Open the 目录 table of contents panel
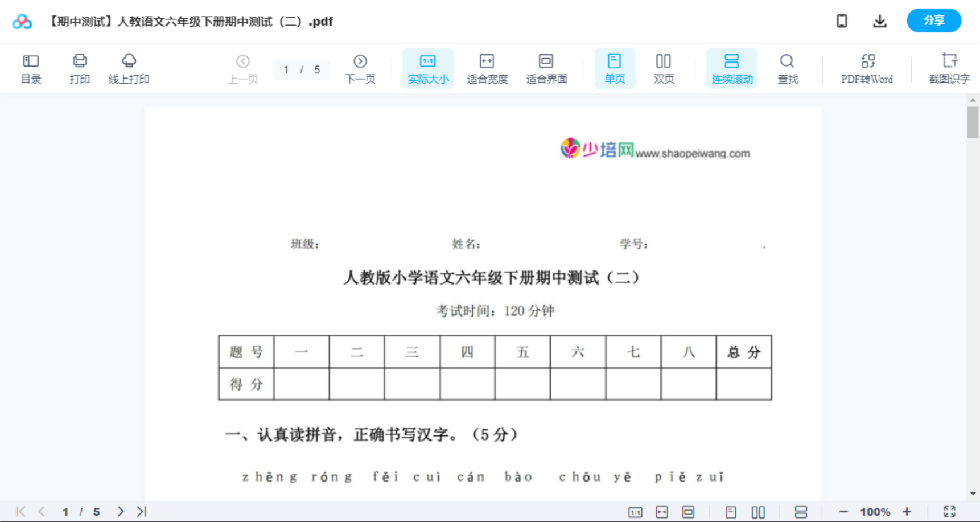 point(31,68)
